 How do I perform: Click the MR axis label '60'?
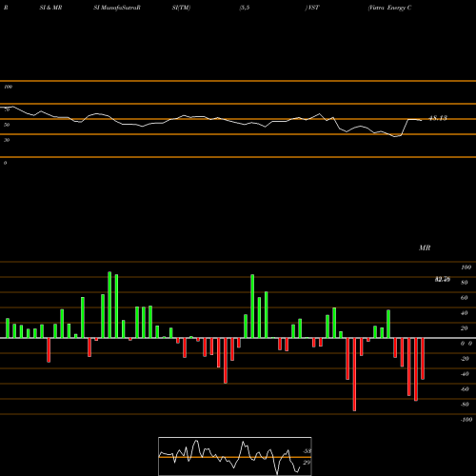[x=465, y=298]
